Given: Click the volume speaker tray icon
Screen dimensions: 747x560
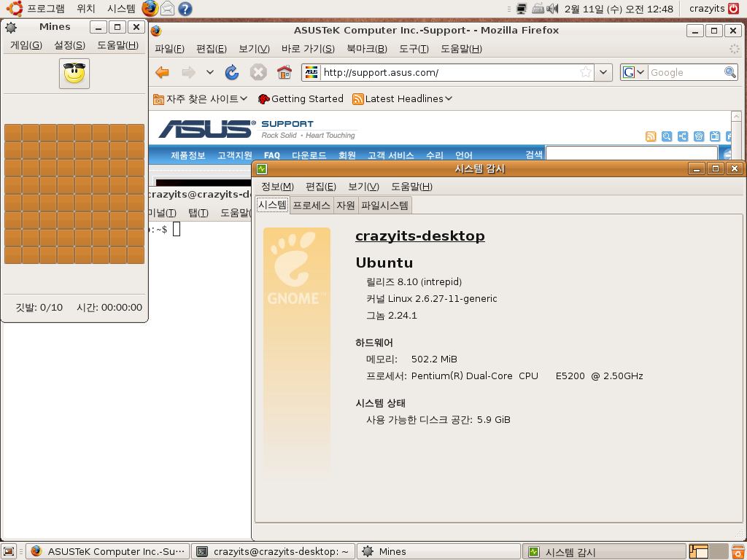Looking at the screenshot, I should (552, 9).
